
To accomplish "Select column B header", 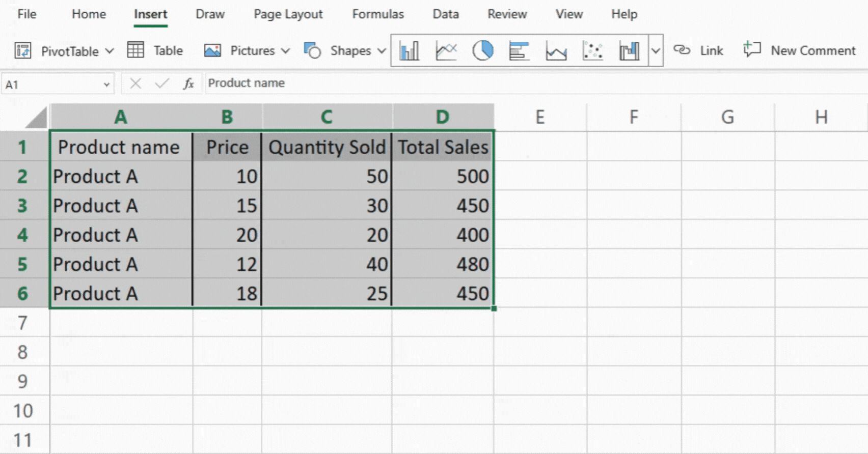I will [x=227, y=117].
